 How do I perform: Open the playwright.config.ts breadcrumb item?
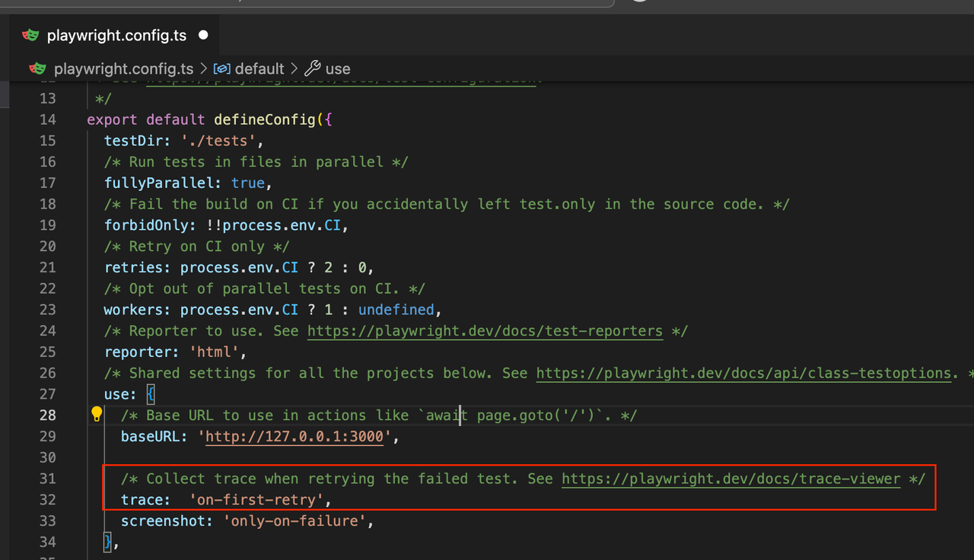click(124, 68)
